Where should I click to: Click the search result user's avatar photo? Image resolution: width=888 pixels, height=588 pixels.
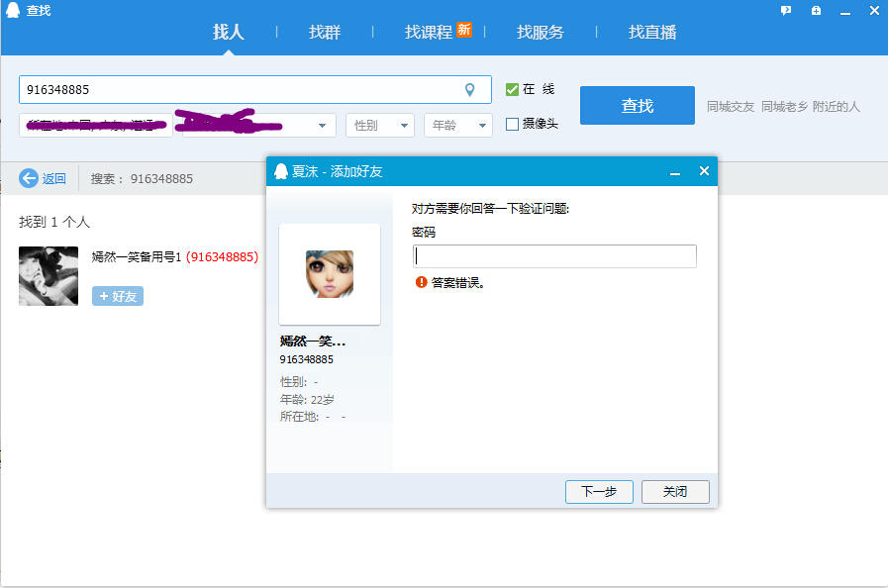click(49, 276)
